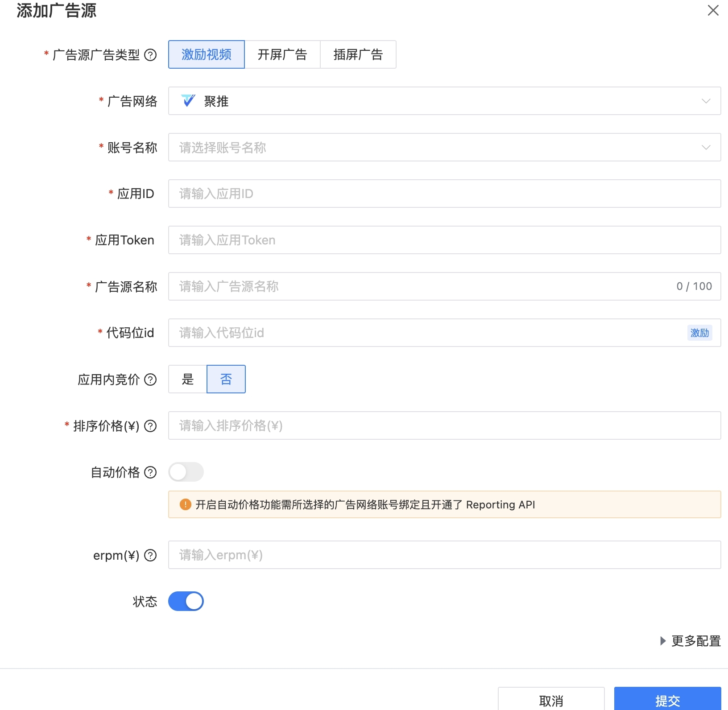The image size is (728, 710).
Task: Focus the erpm(¥) input field
Action: click(x=444, y=555)
